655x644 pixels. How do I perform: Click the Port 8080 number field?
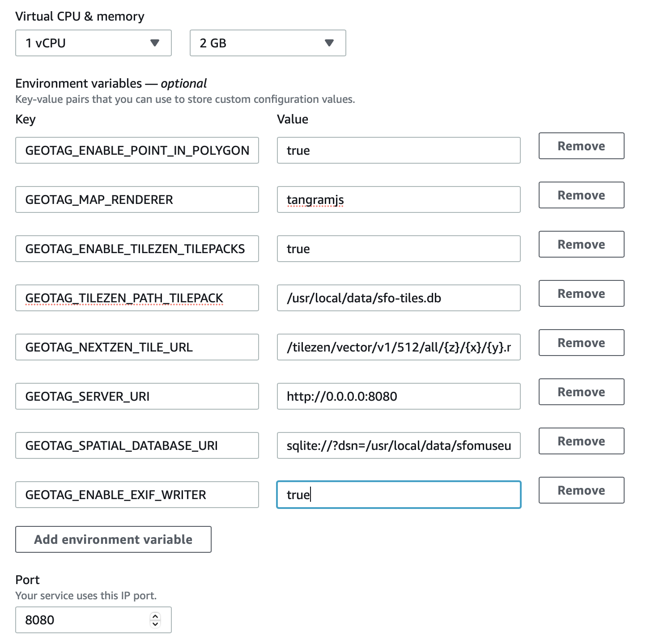click(94, 620)
